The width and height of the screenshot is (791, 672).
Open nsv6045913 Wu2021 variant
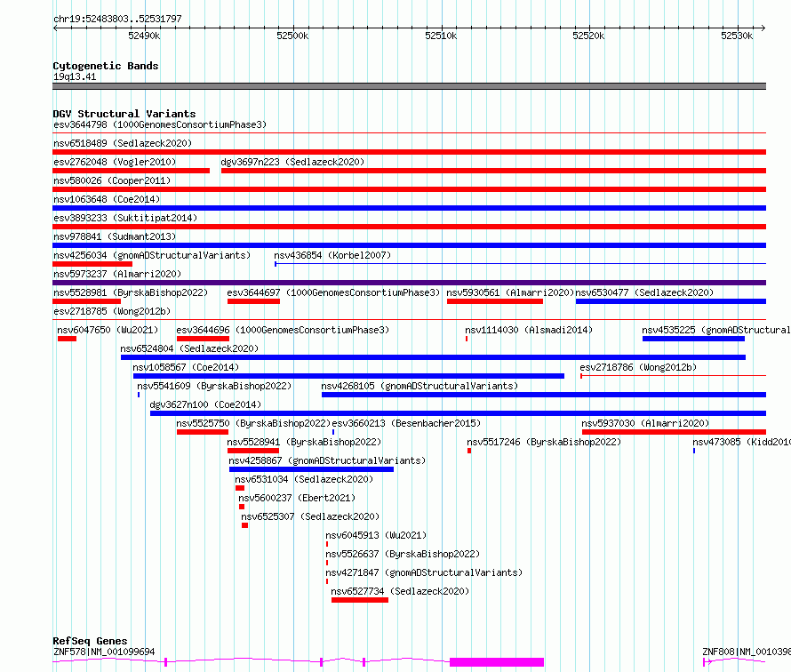point(327,544)
